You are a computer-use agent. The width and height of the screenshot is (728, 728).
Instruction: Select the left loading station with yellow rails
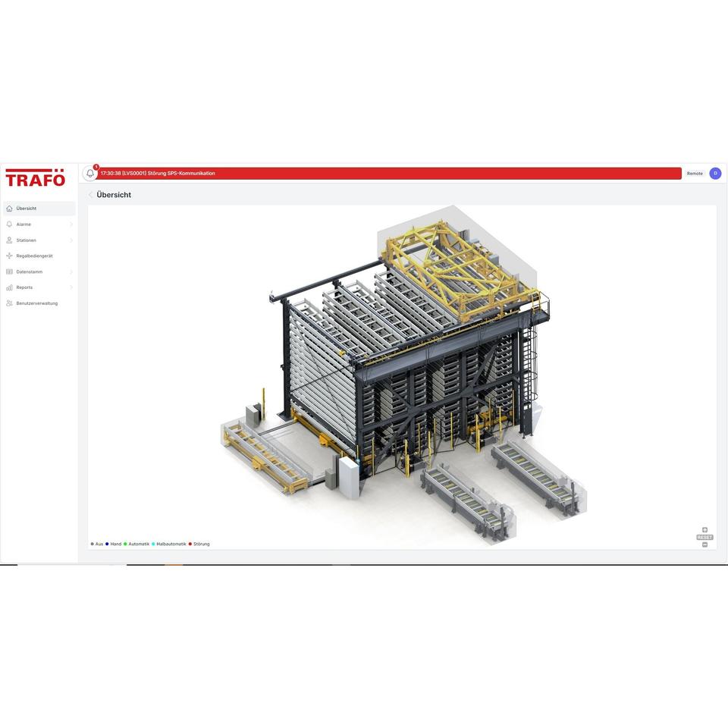click(x=265, y=457)
